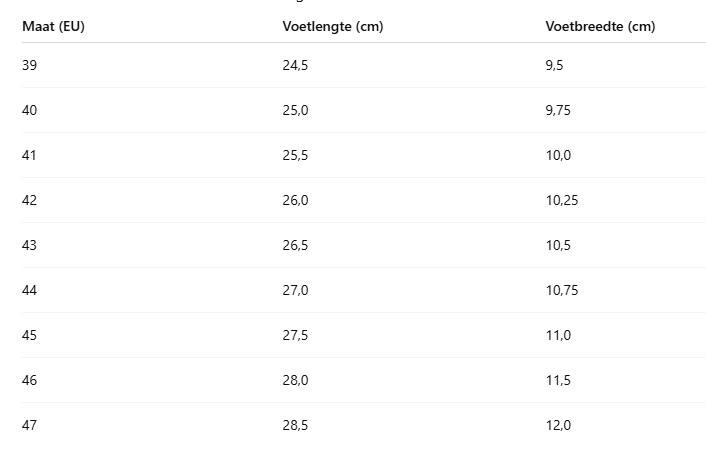706x459 pixels.
Task: Click foot length value 24,5
Action: [x=295, y=65]
